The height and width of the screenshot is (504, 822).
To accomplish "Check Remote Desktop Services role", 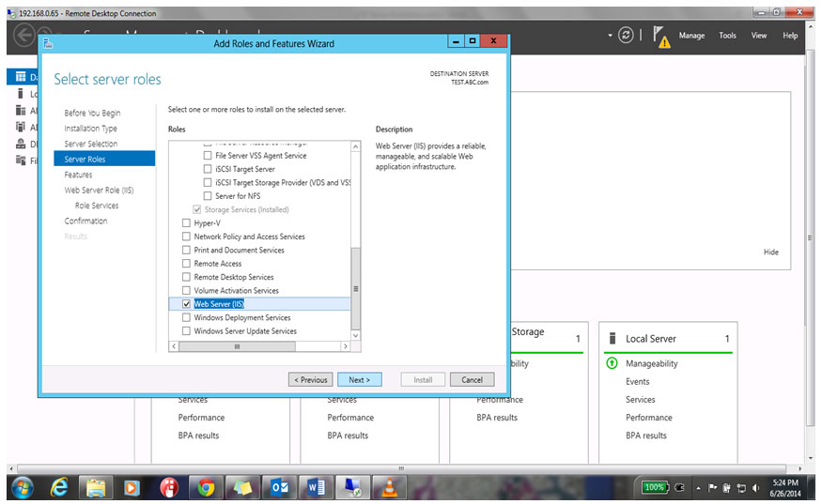I will 186,277.
